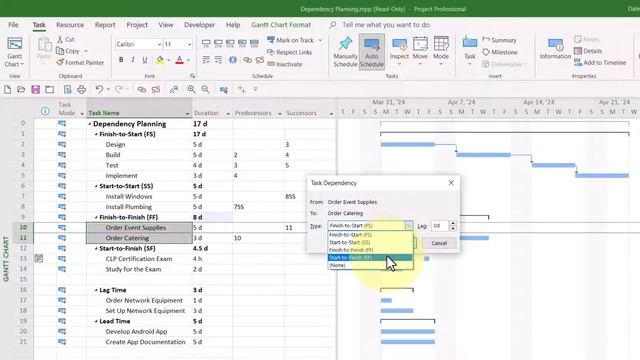Click the Zoom Out magnifier icon
The height and width of the screenshot is (360, 640).
click(205, 89)
